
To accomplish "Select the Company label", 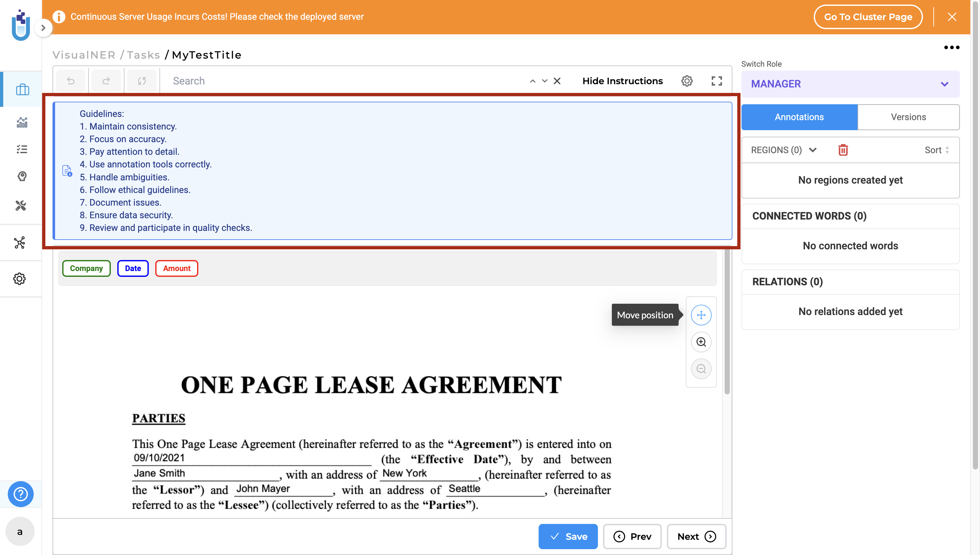I will [86, 268].
